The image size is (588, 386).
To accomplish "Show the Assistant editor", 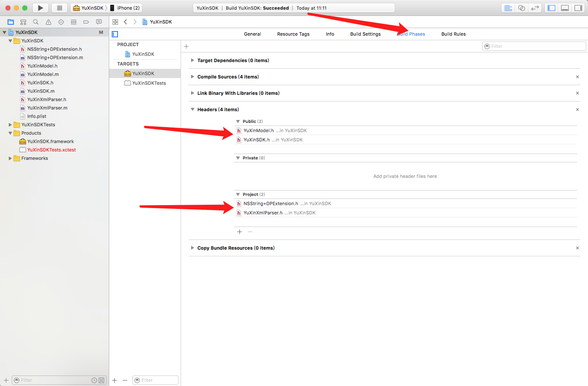I will (522, 8).
